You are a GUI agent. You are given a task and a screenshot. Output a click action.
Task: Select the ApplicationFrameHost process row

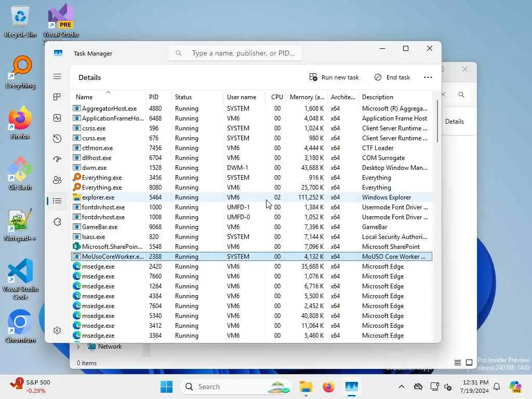(x=252, y=118)
